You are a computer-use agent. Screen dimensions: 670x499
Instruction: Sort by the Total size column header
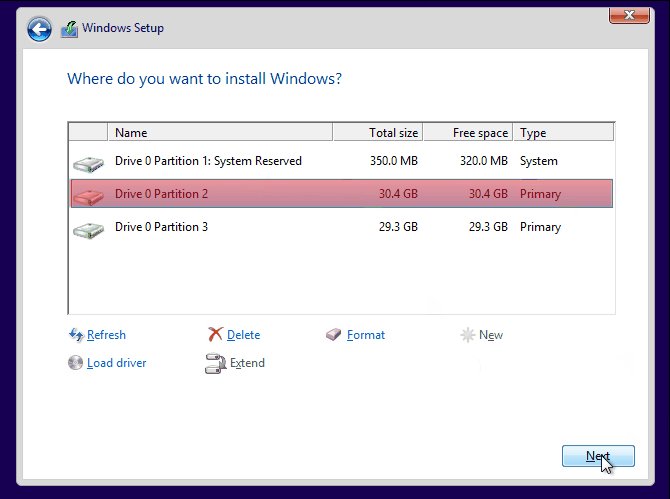click(378, 132)
